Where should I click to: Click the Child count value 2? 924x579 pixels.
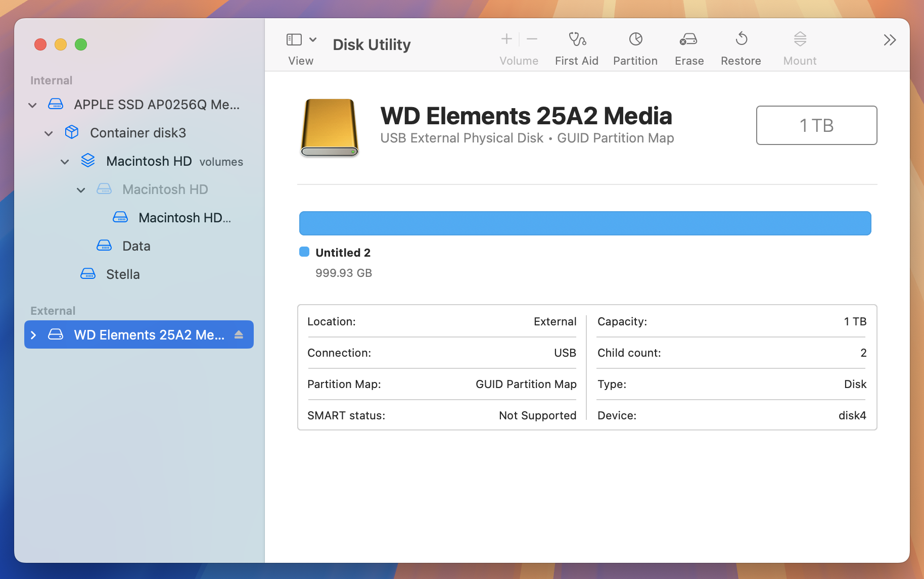point(863,353)
